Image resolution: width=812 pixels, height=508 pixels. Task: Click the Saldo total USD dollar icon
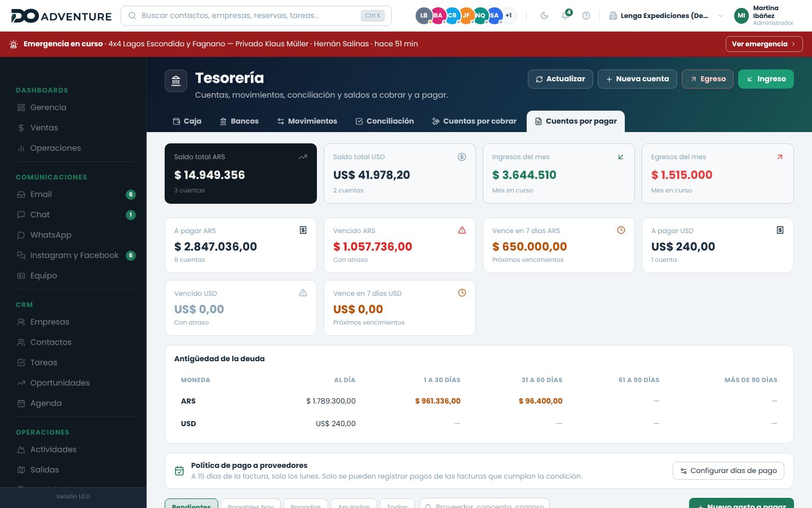[462, 157]
